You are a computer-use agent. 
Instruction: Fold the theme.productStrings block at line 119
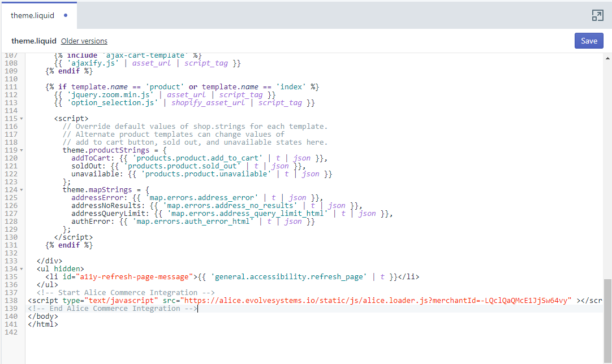pyautogui.click(x=21, y=150)
